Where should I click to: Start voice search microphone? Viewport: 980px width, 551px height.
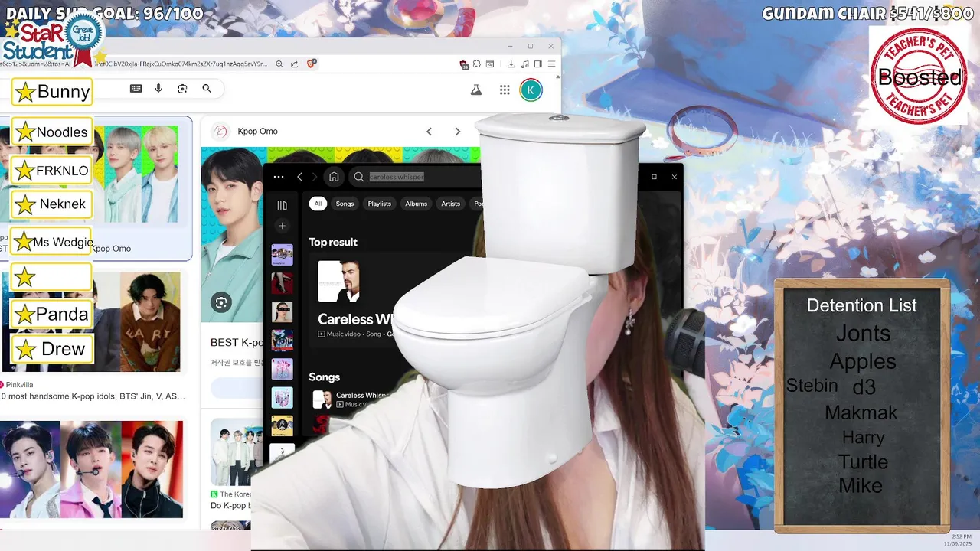[x=158, y=89]
